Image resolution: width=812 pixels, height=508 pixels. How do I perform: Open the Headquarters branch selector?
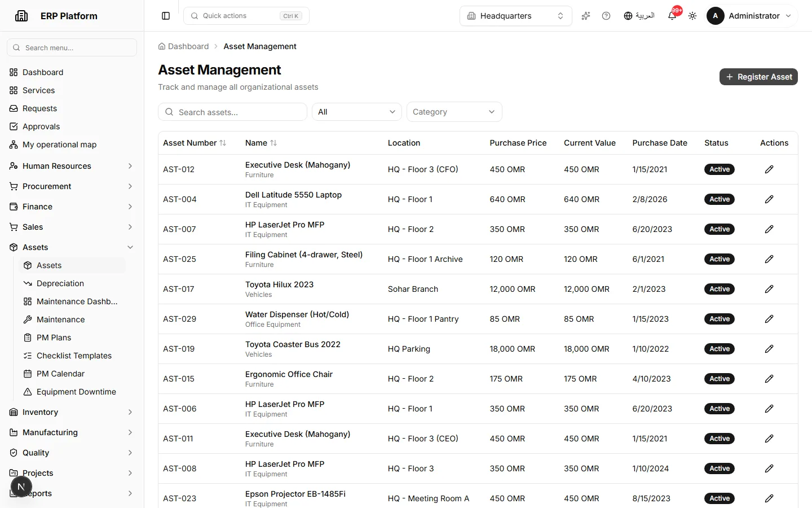coord(516,16)
